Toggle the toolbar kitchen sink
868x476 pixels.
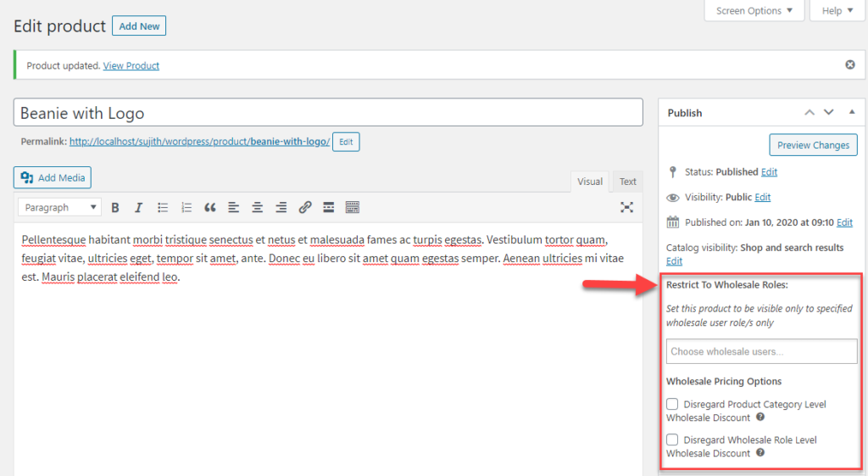(x=353, y=207)
